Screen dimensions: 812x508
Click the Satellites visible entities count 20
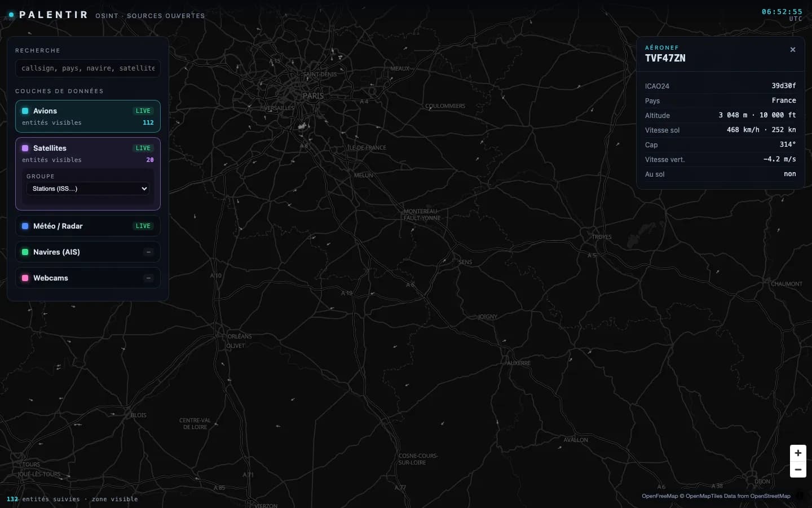click(x=150, y=160)
